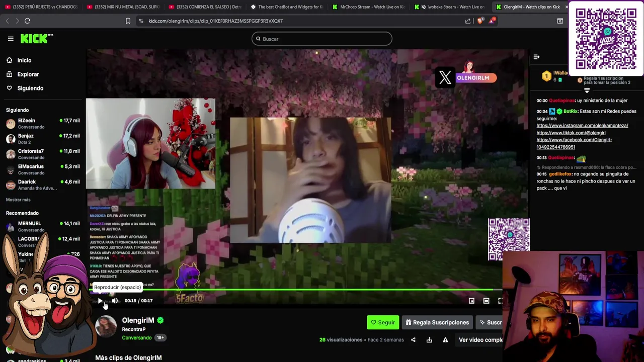Select Inicio in the Kick sidebar
The width and height of the screenshot is (644, 362).
click(x=24, y=60)
